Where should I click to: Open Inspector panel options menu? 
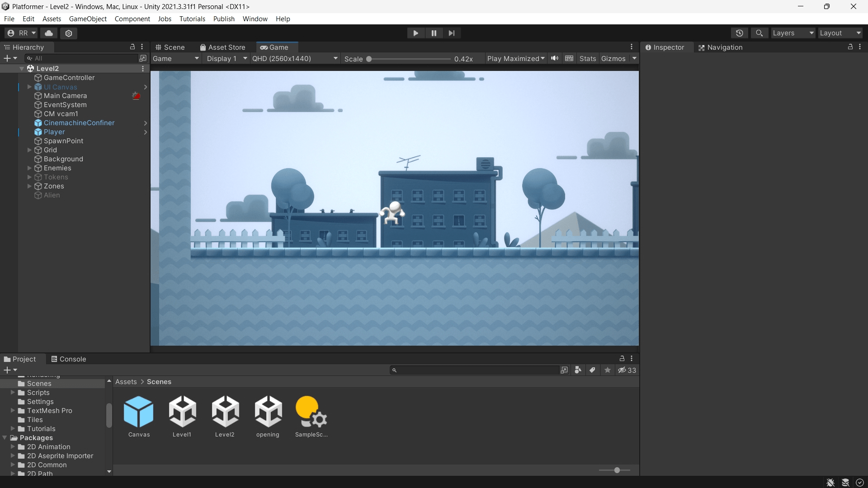pos(860,47)
